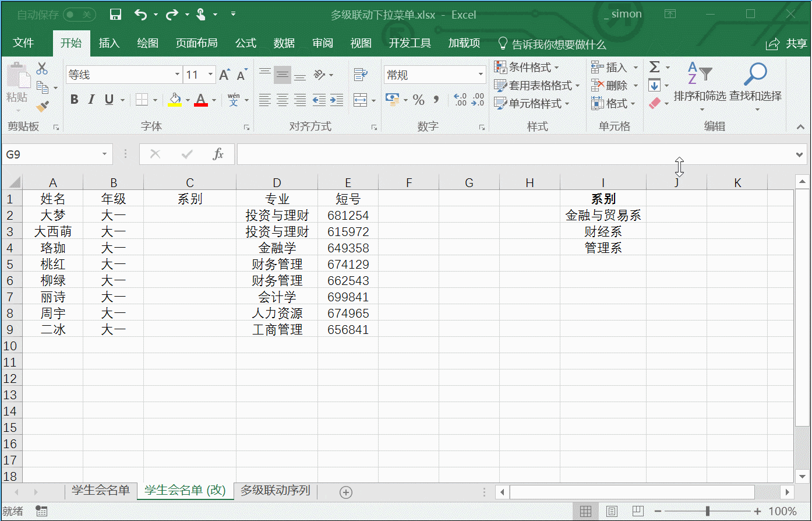Open 套用表格格式 format as table dropdown
The width and height of the screenshot is (812, 521).
(x=536, y=86)
